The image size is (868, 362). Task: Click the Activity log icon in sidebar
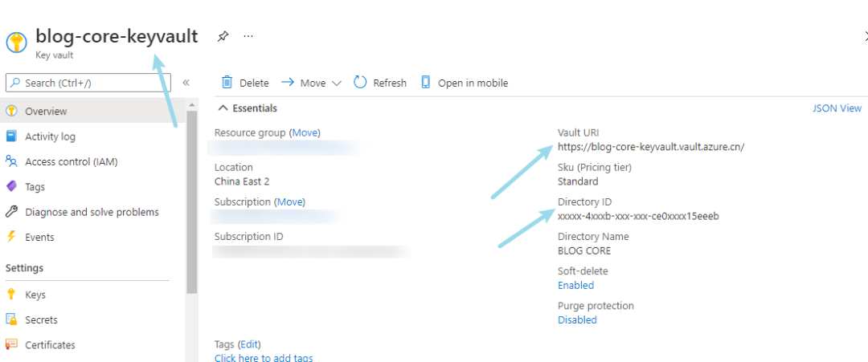pyautogui.click(x=11, y=136)
